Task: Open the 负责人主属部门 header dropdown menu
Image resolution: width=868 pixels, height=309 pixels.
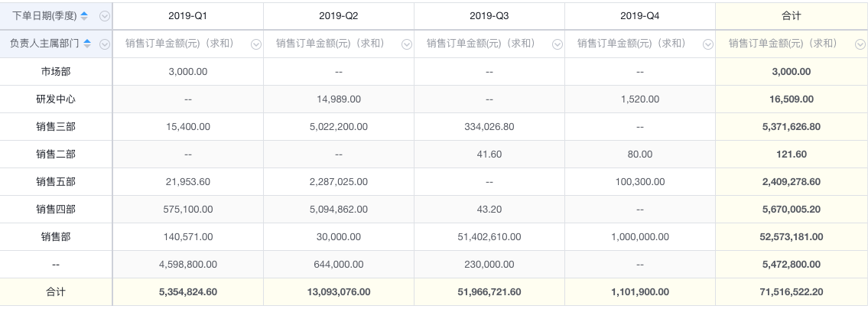Action: [105, 44]
